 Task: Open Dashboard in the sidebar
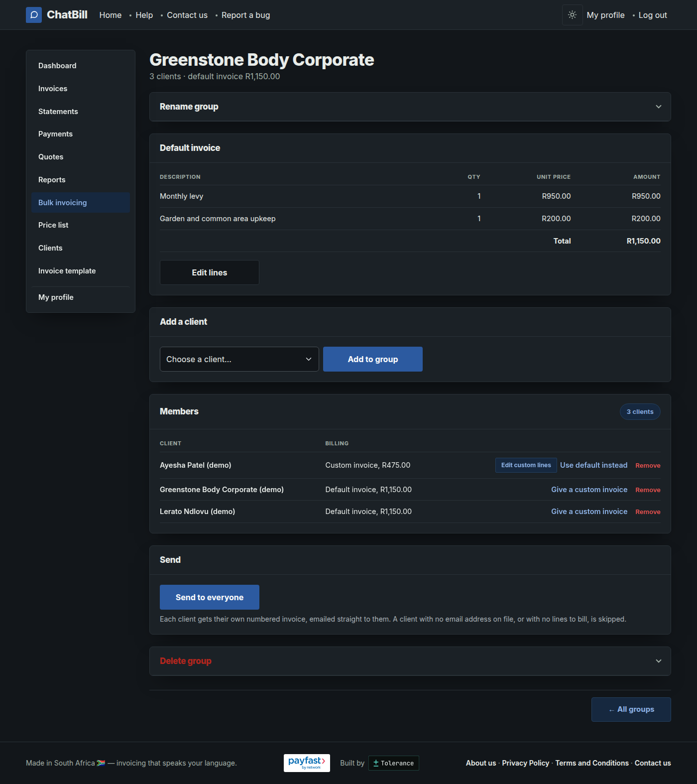pos(81,66)
